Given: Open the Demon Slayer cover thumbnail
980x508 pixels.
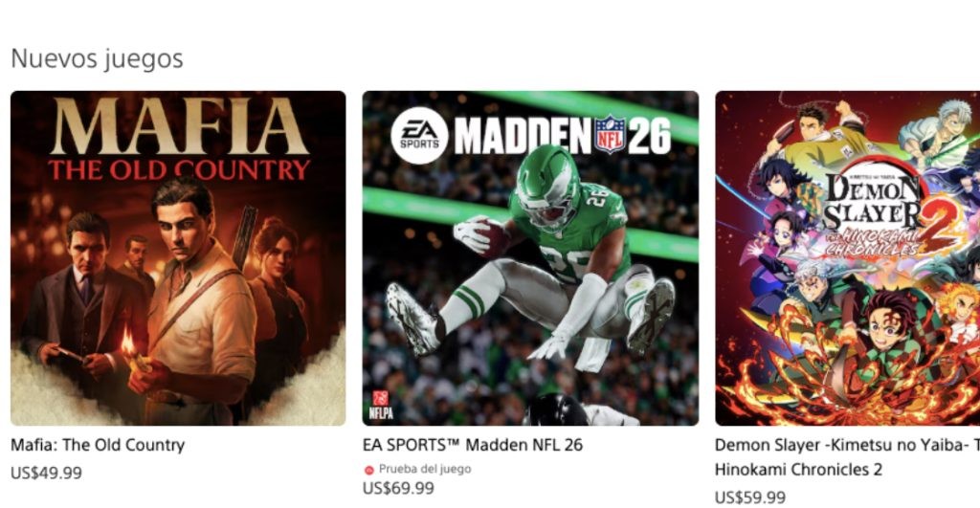Looking at the screenshot, I should (x=848, y=258).
